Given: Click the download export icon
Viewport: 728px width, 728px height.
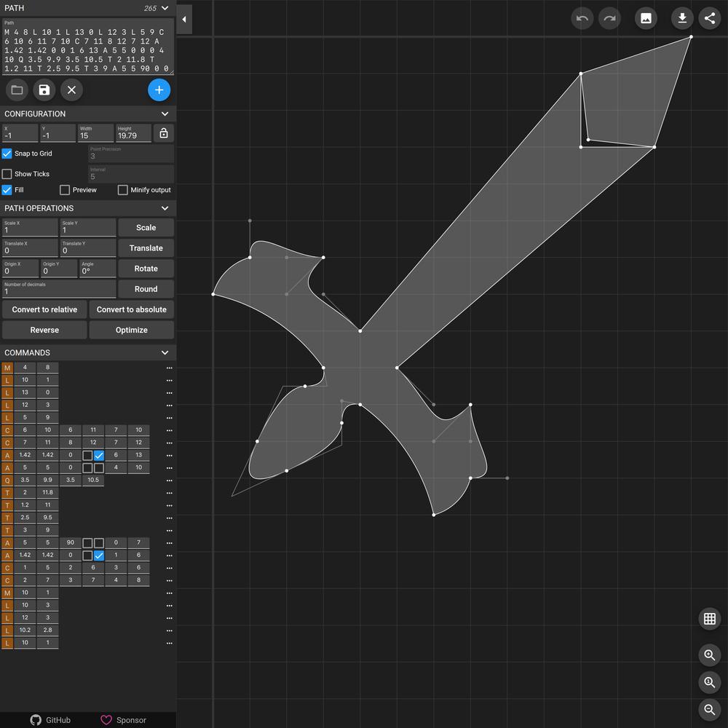Looking at the screenshot, I should [682, 18].
